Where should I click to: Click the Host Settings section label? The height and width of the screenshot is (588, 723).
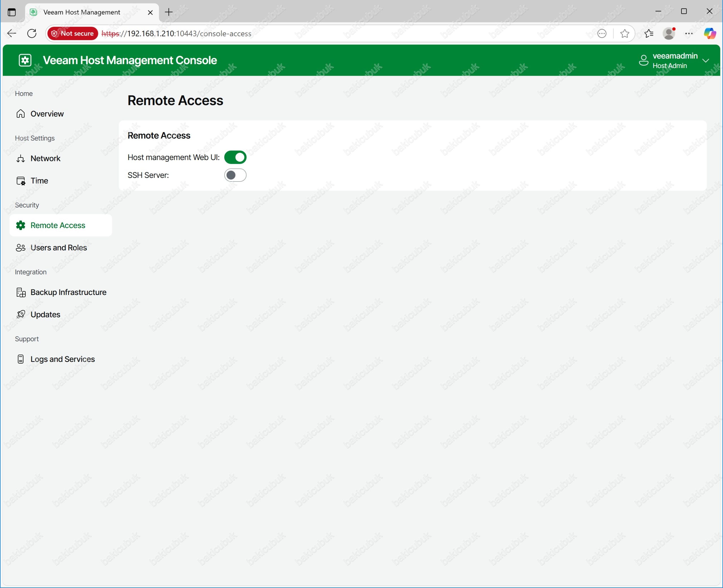tap(34, 138)
